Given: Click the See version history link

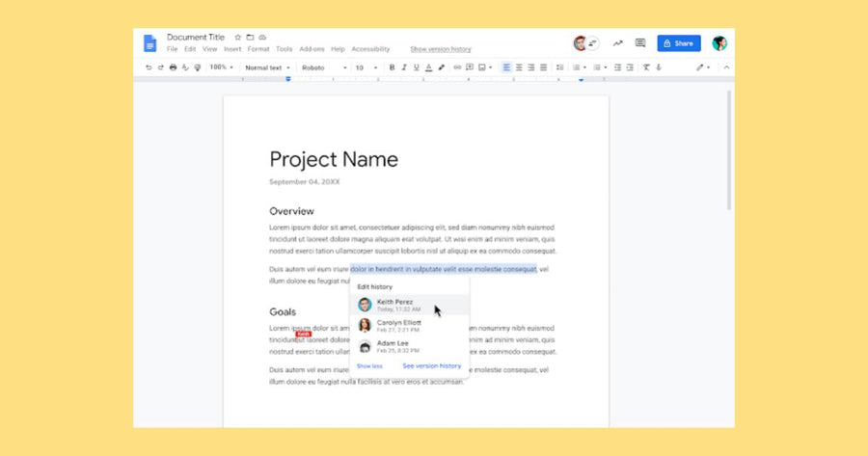Looking at the screenshot, I should click(432, 365).
